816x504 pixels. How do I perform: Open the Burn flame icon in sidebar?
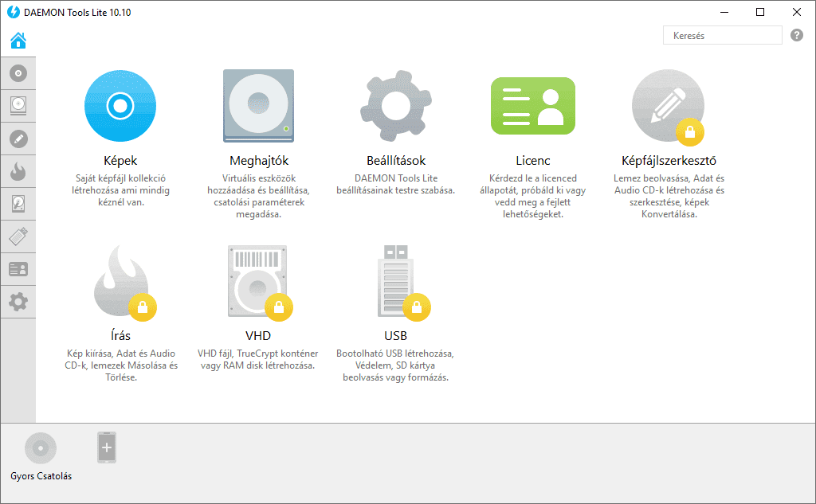18,171
